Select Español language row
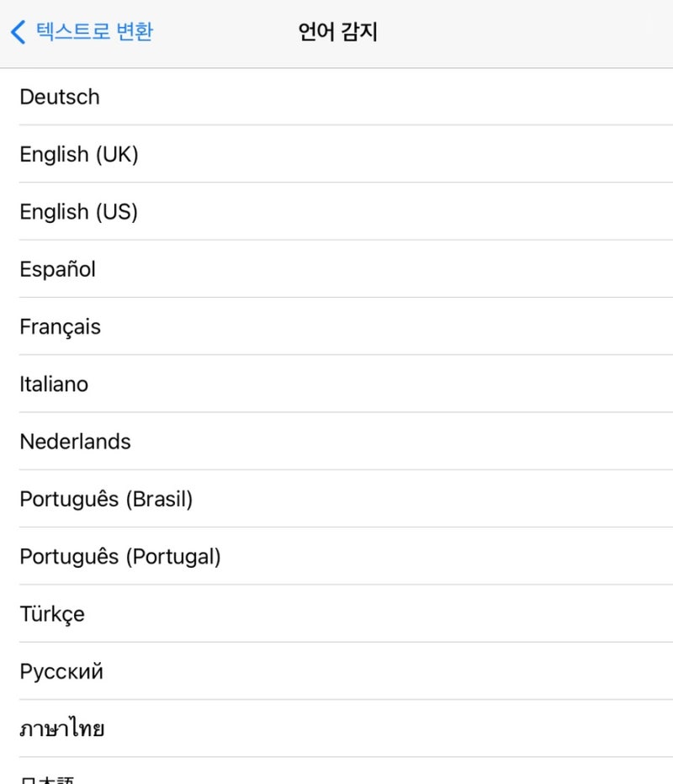The height and width of the screenshot is (784, 673). coord(336,269)
